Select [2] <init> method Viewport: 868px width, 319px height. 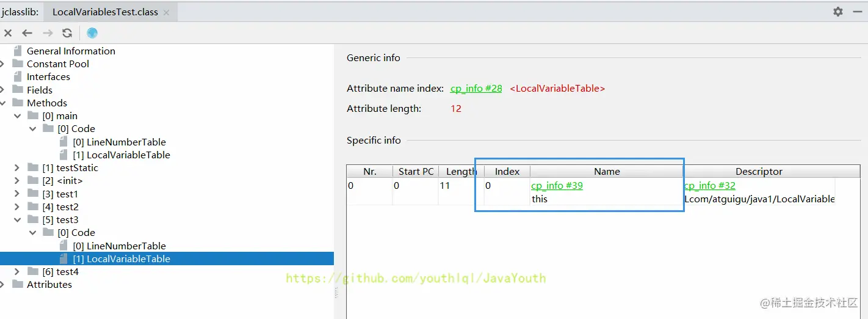tap(62, 181)
